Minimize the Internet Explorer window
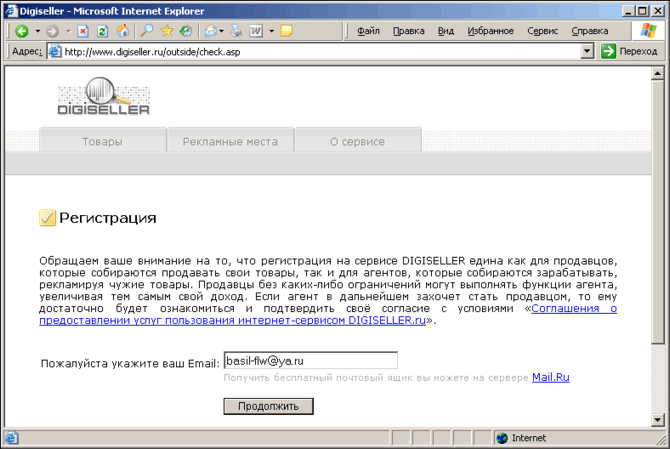The width and height of the screenshot is (670, 449). point(628,11)
